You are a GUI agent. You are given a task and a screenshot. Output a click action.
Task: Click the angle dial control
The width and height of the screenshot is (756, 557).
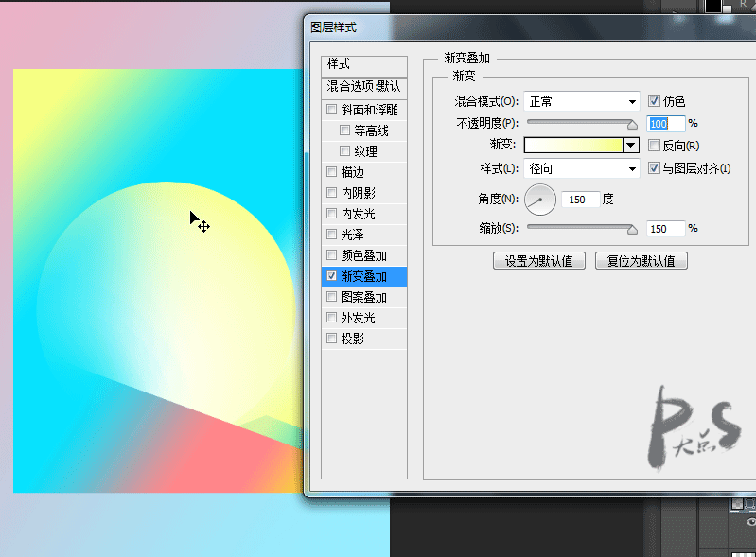coord(540,200)
